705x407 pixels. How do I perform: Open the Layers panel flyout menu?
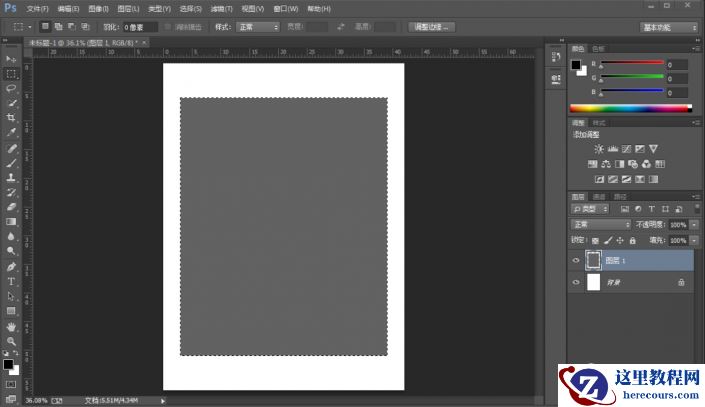[696, 197]
